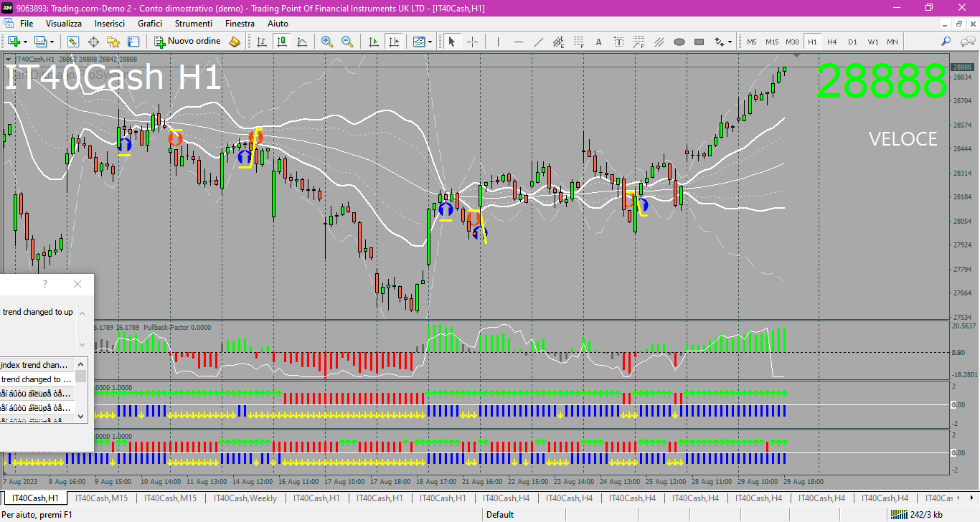Select the Trendline drawing tool

539,42
